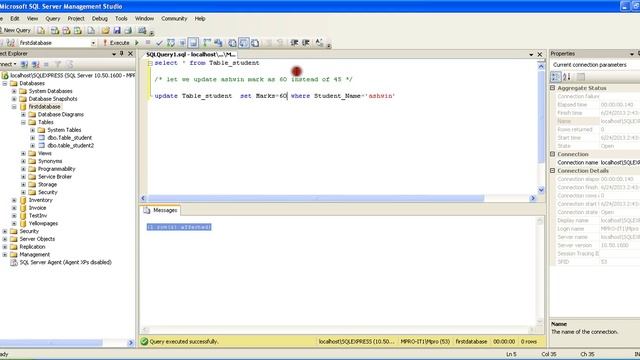Toggle IntelliSense enabled button
The height and width of the screenshot is (360, 640).
tap(193, 43)
